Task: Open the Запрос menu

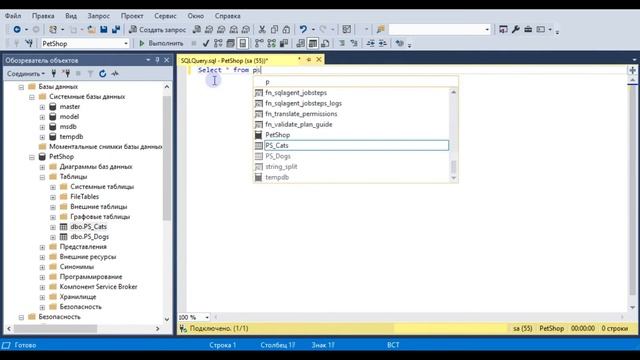Action: 99,16
